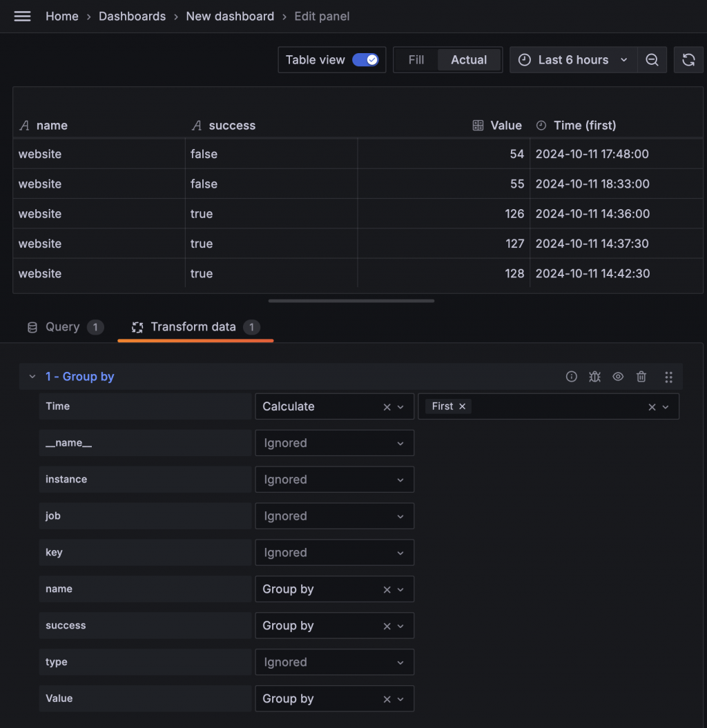Select the Fill display option

click(416, 60)
